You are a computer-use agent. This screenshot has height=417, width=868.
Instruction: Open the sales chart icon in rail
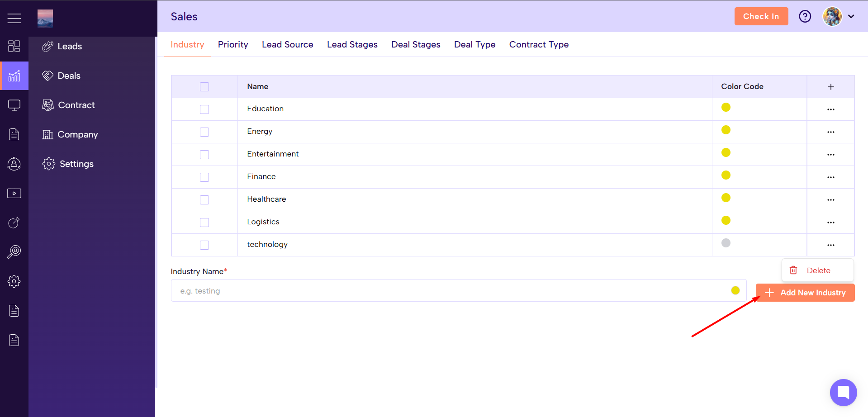[14, 76]
